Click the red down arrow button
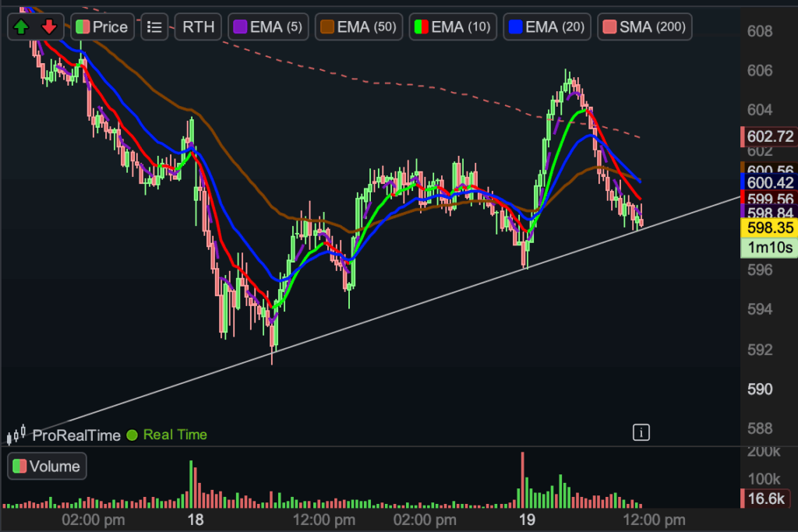 (49, 27)
